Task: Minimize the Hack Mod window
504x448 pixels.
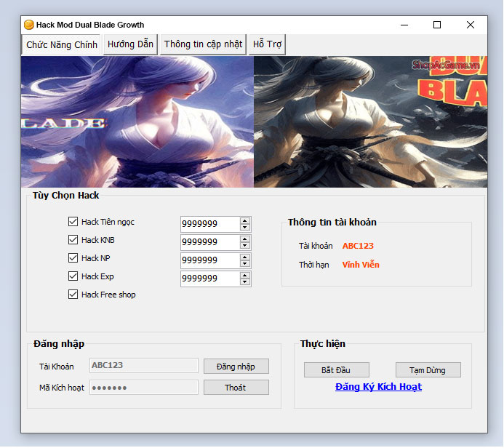Action: [x=404, y=25]
